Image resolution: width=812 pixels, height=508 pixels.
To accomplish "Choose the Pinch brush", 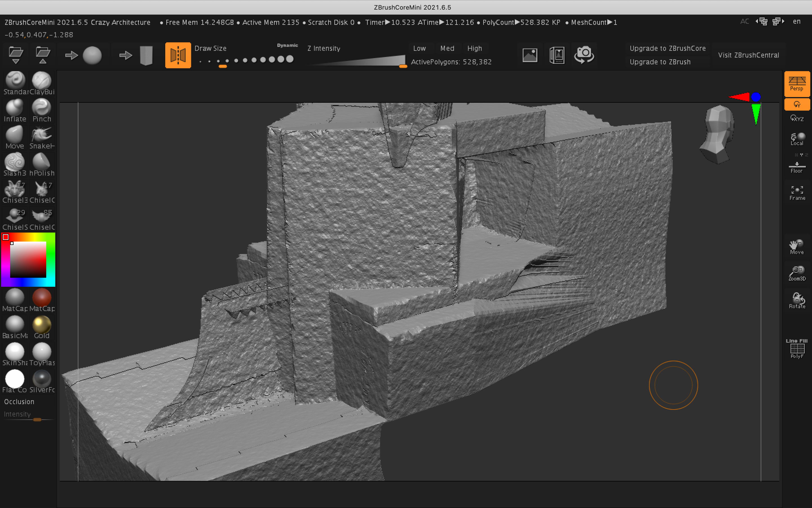I will coord(42,110).
